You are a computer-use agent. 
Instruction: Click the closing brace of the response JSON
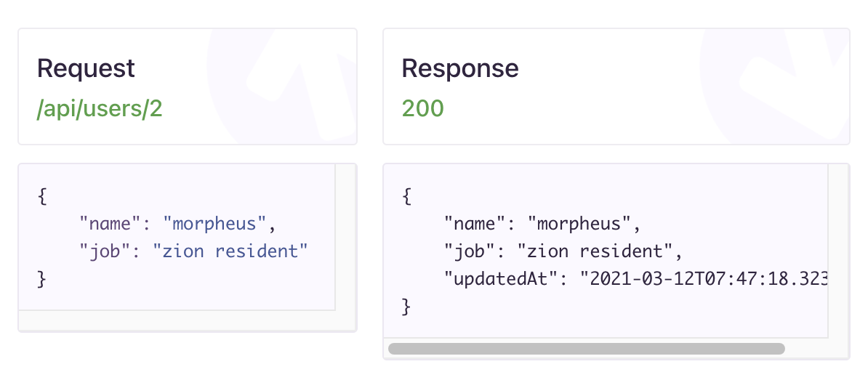[x=406, y=307]
